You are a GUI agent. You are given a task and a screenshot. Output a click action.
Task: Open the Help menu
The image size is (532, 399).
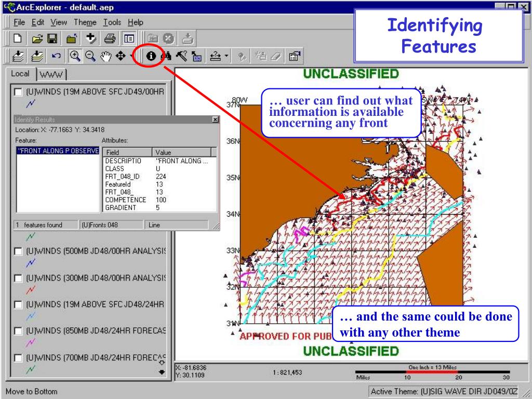tap(136, 22)
